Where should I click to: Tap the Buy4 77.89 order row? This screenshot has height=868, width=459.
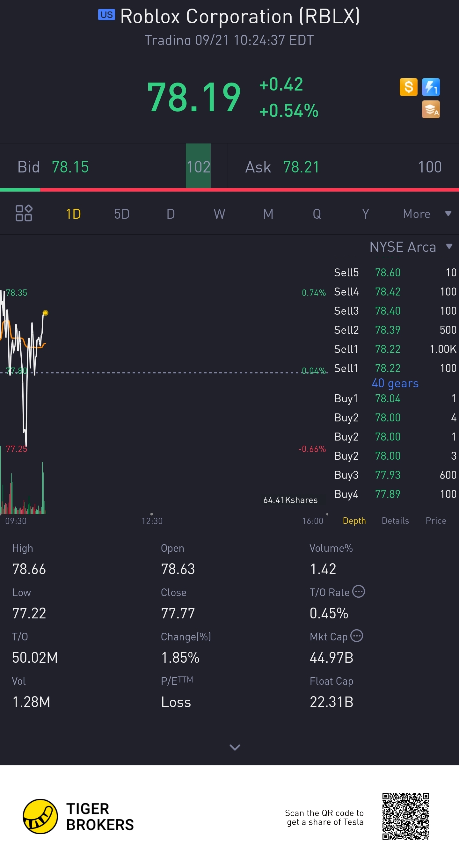[x=395, y=494]
